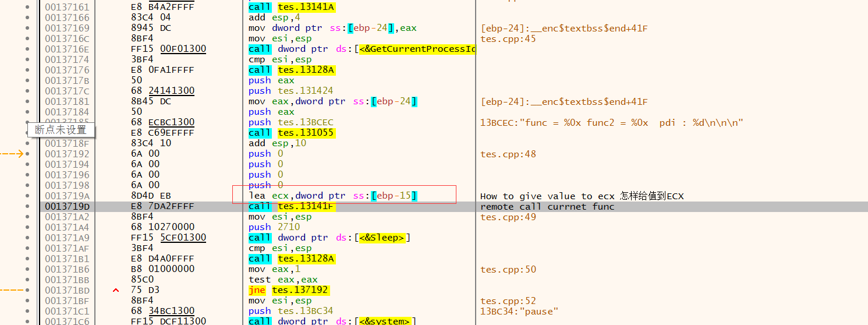Screen dimensions: 868x325
Task: Select comment tes.cpp:52
Action: coord(508,301)
